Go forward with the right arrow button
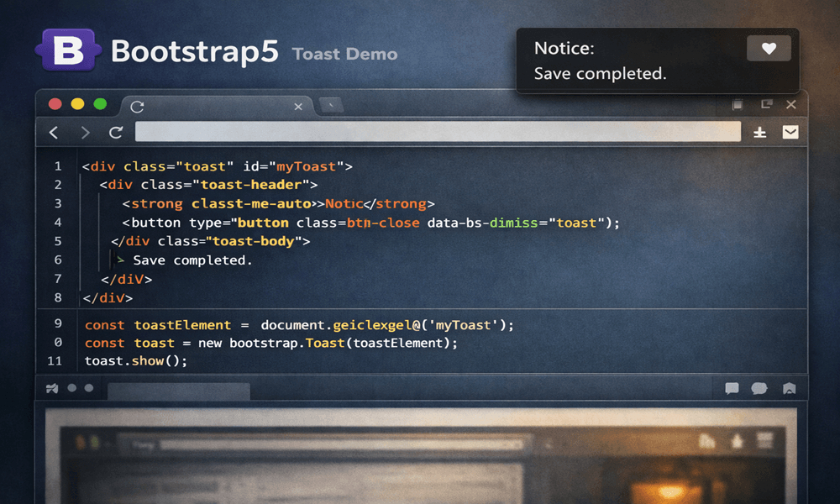Screen dimensions: 840x504 (85, 132)
